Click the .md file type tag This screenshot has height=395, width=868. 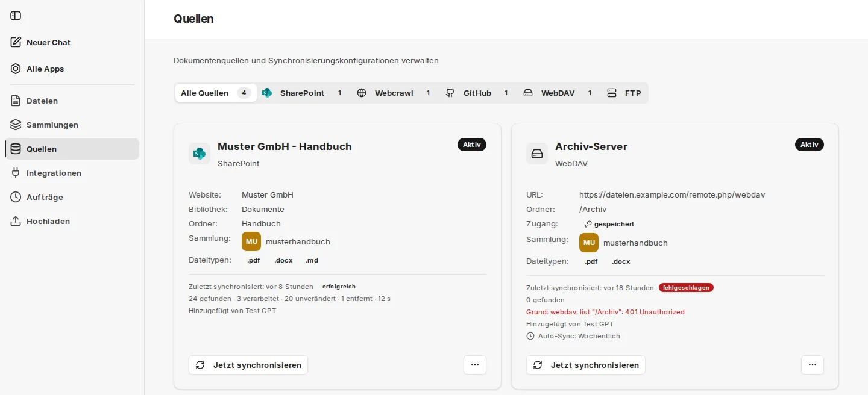[x=312, y=260]
